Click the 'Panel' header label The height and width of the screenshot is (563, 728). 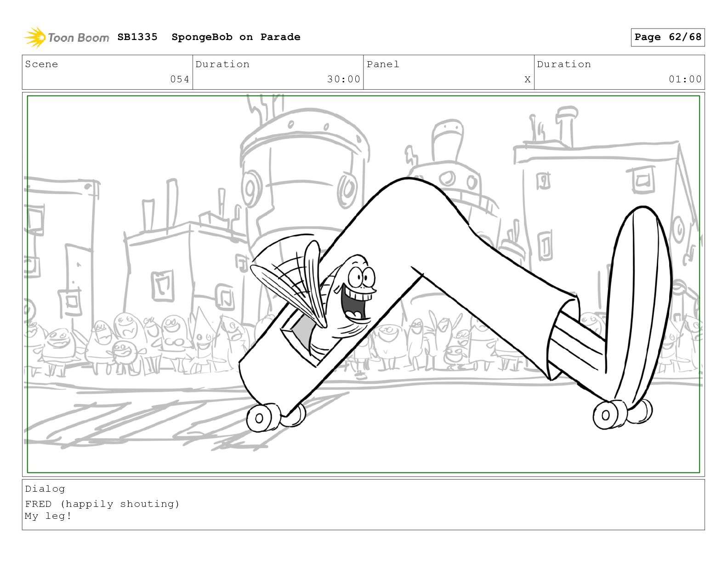coord(383,64)
